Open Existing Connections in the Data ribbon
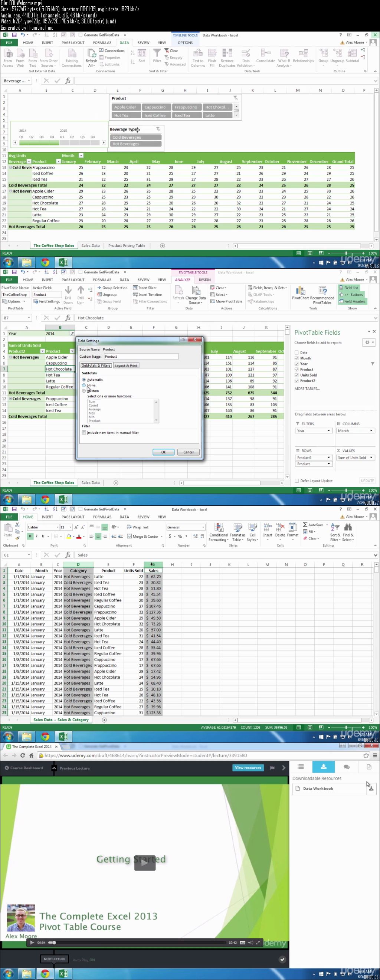 click(72, 58)
